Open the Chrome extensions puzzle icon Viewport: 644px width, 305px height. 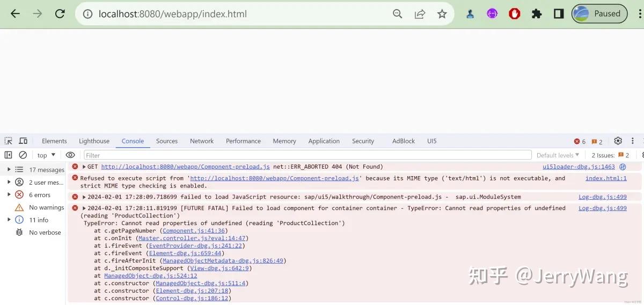537,14
